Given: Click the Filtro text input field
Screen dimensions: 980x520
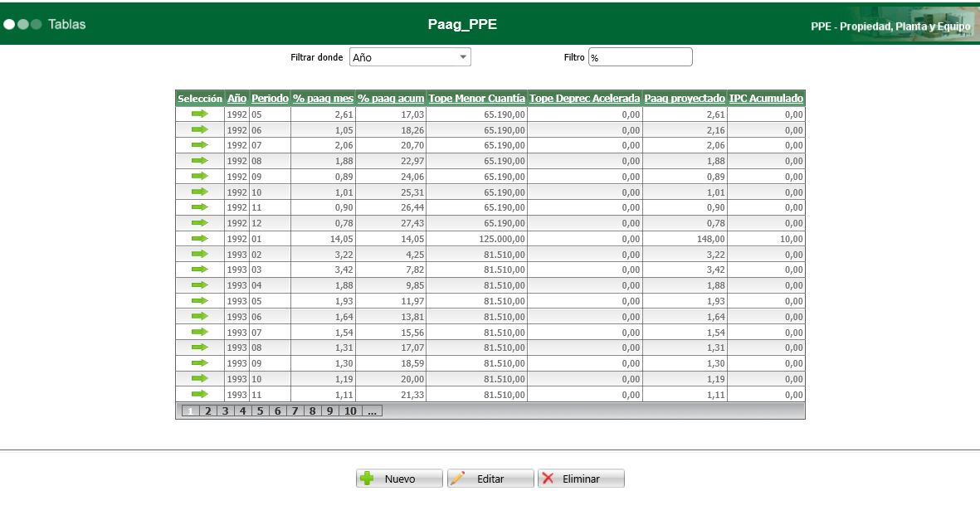Looking at the screenshot, I should [x=640, y=57].
